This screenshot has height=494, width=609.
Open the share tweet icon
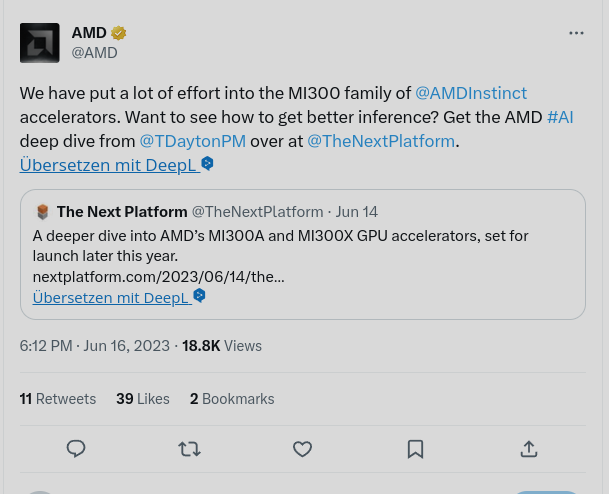point(529,449)
